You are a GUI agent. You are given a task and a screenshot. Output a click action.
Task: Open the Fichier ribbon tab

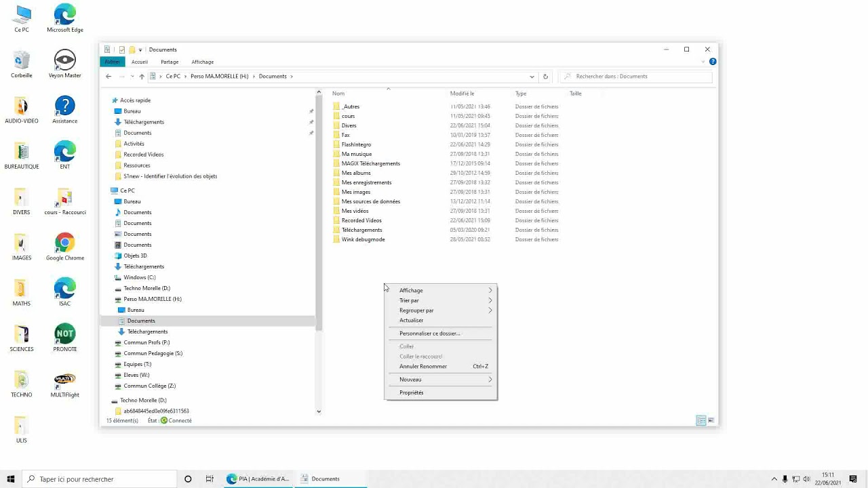coord(112,62)
